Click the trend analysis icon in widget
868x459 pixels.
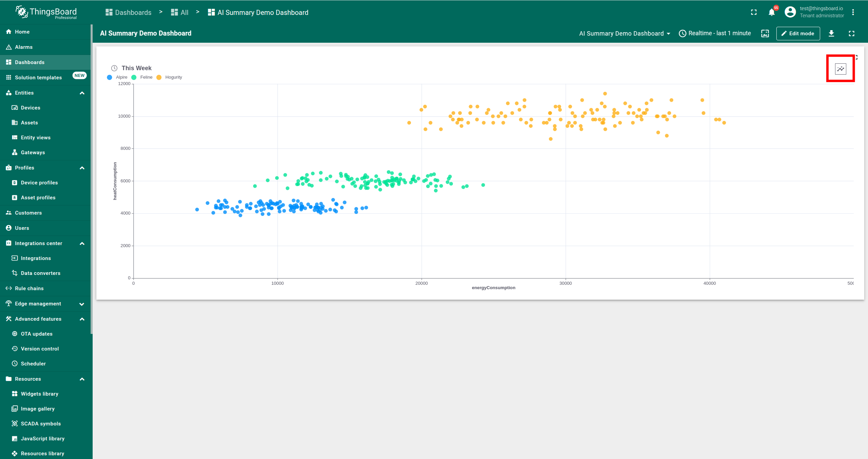[840, 69]
